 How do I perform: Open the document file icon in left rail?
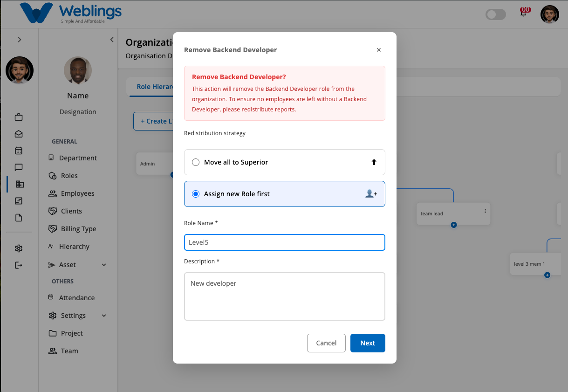[19, 218]
